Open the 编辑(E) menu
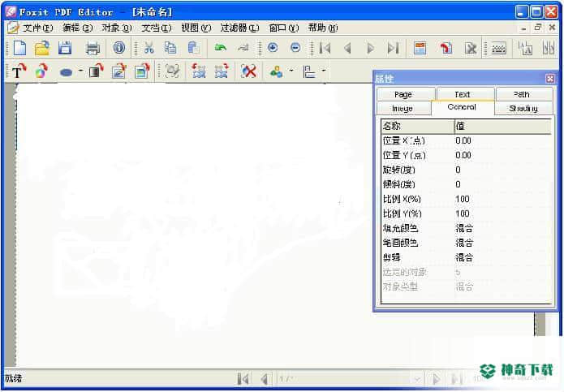Image resolution: width=564 pixels, height=392 pixels. [x=77, y=28]
